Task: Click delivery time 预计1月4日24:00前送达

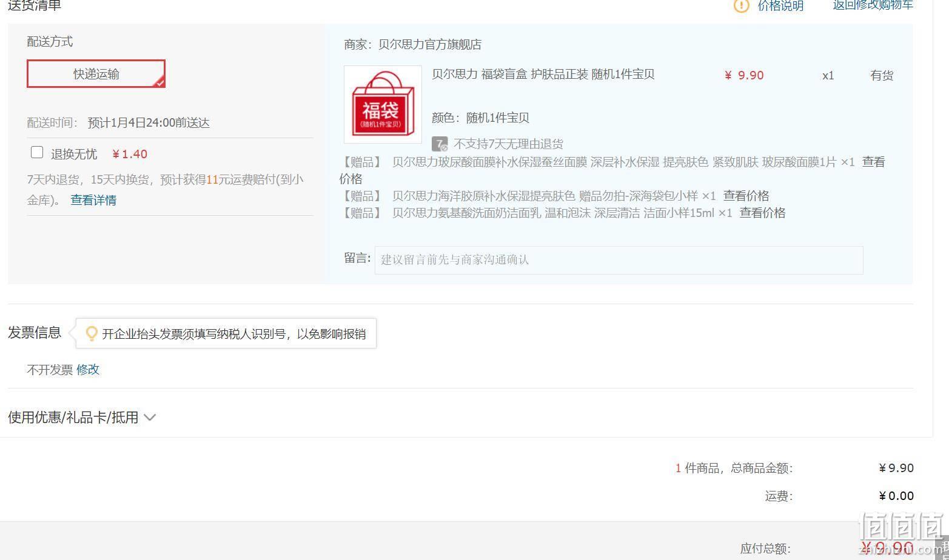Action: click(149, 123)
